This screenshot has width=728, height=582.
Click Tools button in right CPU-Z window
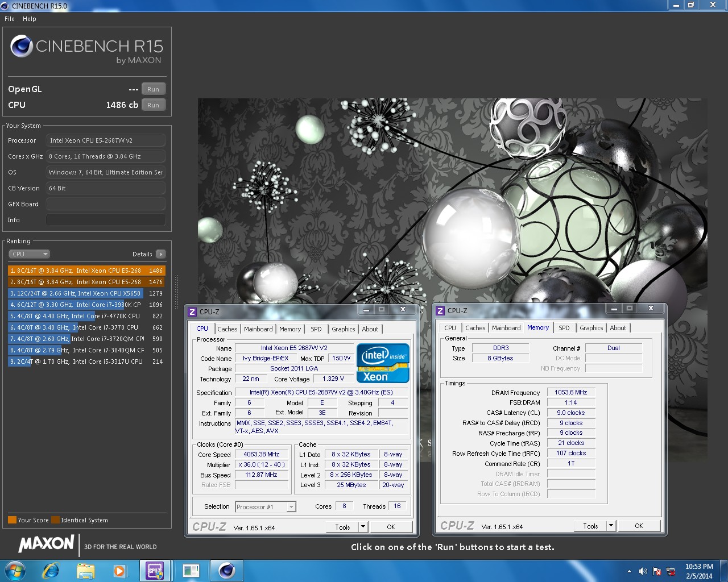coord(590,526)
